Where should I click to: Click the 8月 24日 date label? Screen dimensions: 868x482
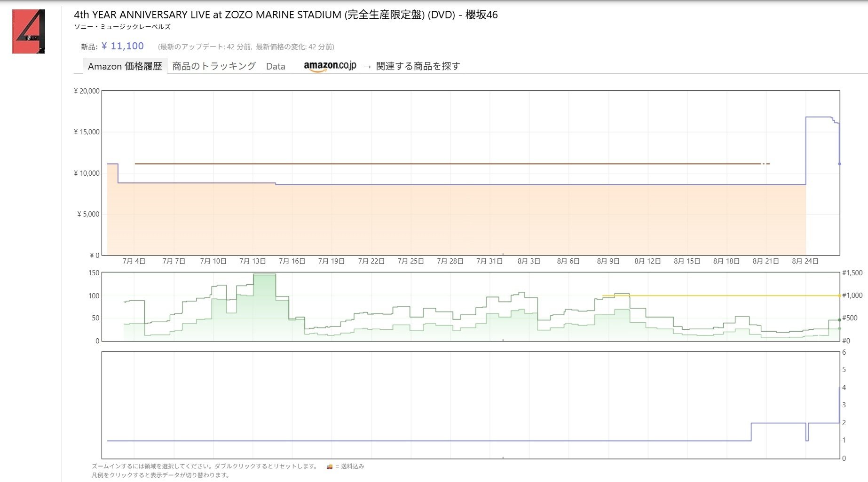805,261
